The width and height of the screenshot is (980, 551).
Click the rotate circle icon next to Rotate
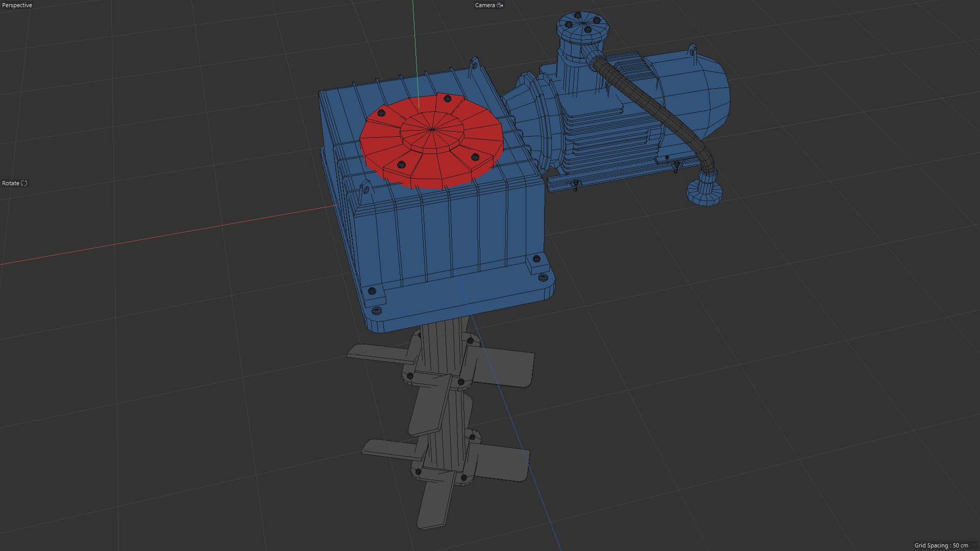click(x=24, y=183)
